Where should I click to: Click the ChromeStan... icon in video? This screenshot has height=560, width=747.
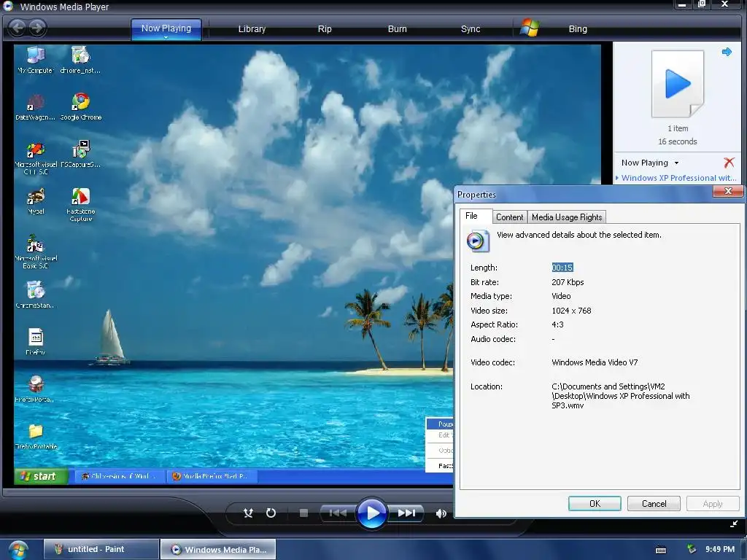pyautogui.click(x=35, y=295)
